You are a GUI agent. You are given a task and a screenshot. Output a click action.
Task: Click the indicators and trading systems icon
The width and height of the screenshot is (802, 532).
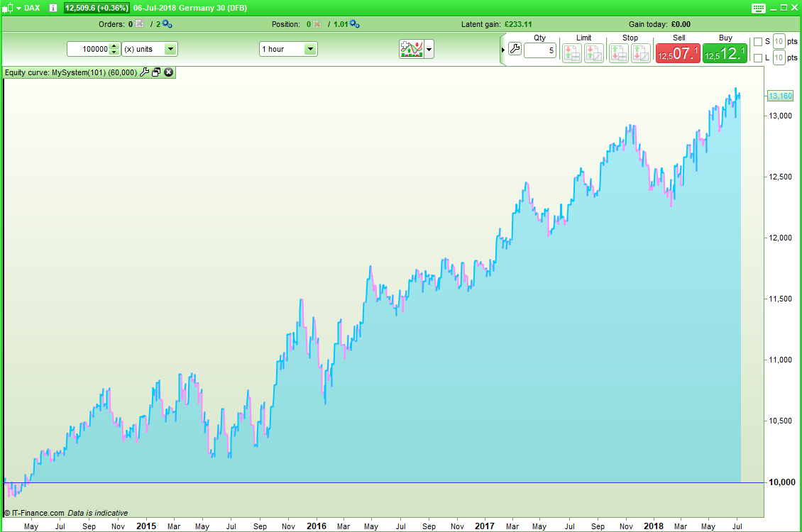(x=412, y=49)
